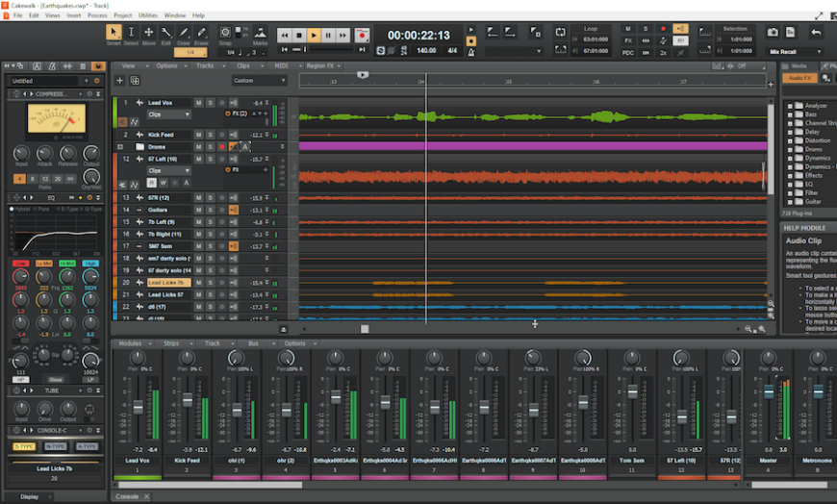Toggle the Loop on/off button
837x504 pixels.
[x=560, y=32]
